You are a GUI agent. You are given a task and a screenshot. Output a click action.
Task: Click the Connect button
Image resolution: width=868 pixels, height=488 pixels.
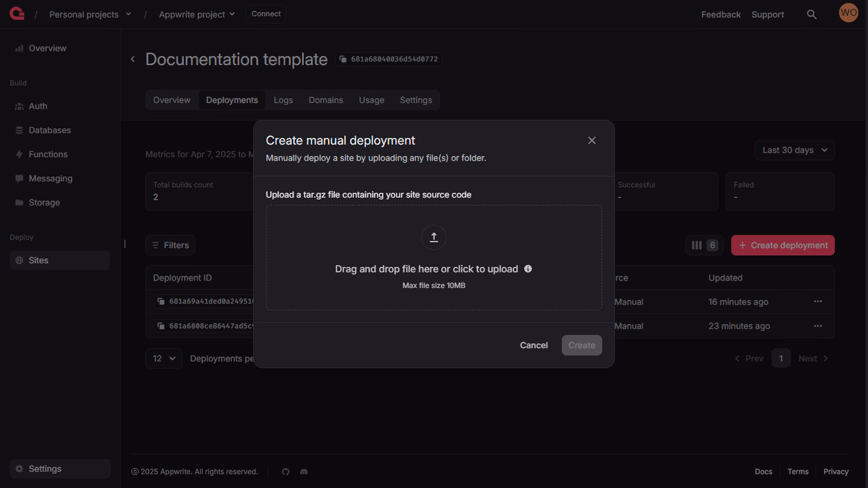(x=266, y=14)
